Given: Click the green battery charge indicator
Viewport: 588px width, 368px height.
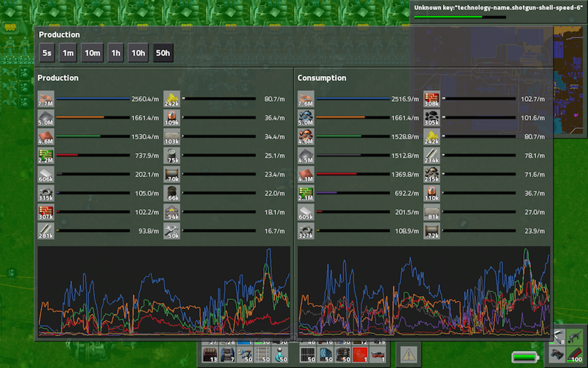Looking at the screenshot, I should pos(525,357).
